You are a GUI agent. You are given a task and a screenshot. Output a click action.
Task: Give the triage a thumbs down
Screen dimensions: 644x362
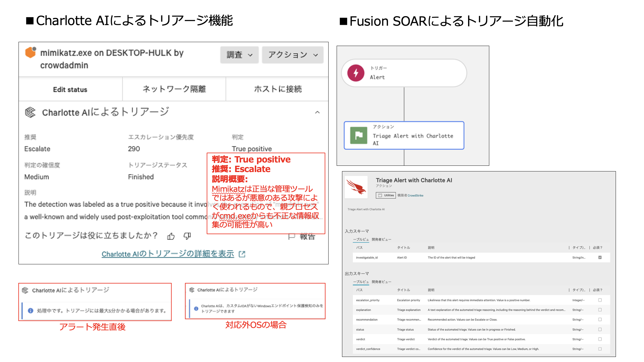click(x=187, y=236)
